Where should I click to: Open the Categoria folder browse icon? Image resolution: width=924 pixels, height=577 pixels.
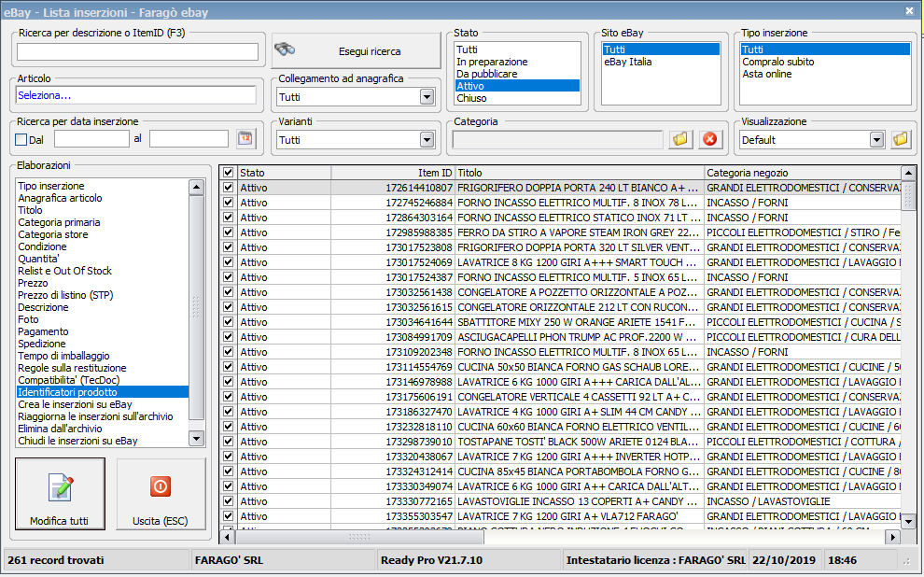click(x=680, y=139)
